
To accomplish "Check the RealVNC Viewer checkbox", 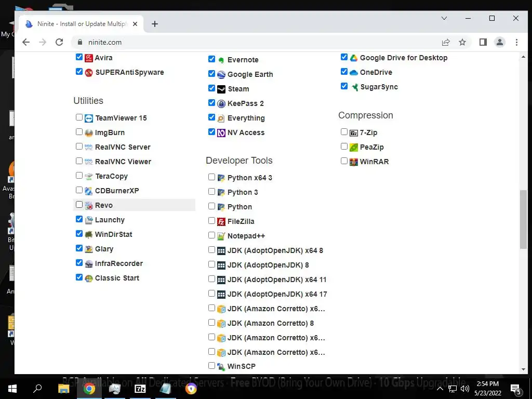I will pos(79,161).
